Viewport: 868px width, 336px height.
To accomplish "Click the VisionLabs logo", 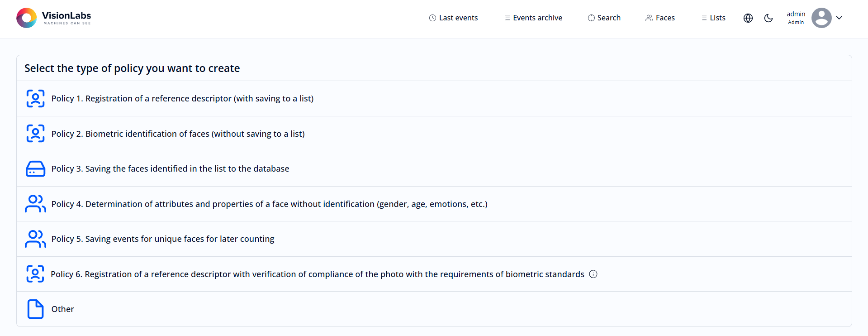I will click(x=53, y=18).
